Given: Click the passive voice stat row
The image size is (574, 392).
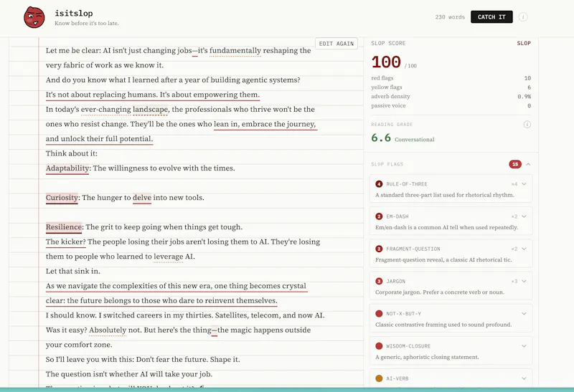Looking at the screenshot, I should pyautogui.click(x=451, y=105).
